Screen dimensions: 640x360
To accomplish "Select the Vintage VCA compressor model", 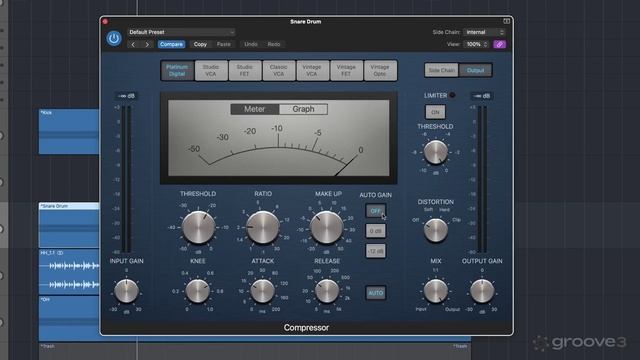I will click(x=312, y=70).
